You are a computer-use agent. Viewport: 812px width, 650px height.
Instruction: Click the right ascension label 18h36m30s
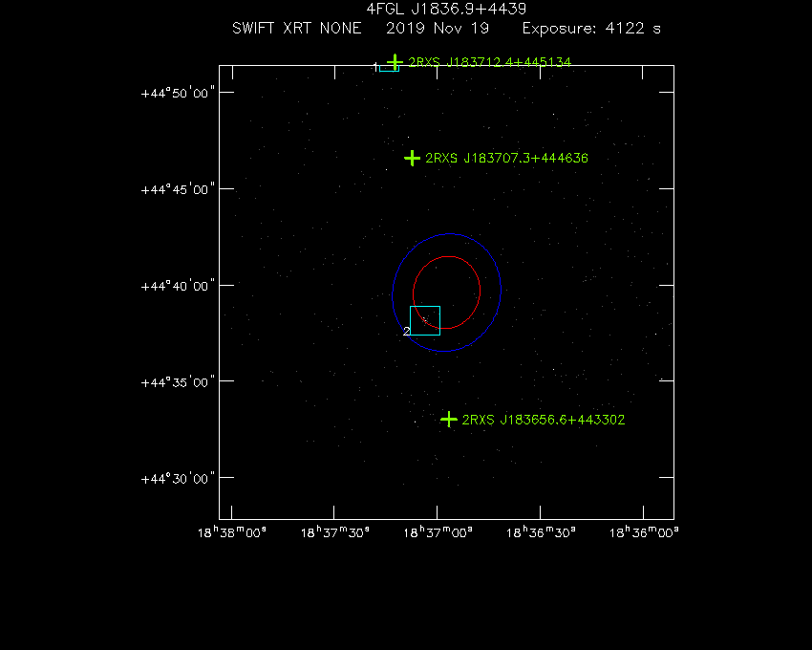coord(541,532)
